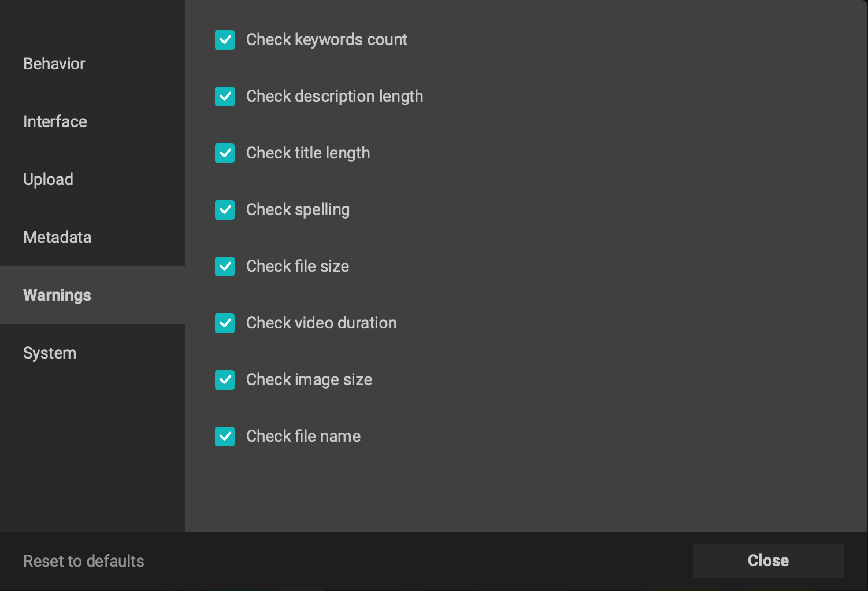Toggle 'Check video duration' checkbox
Image resolution: width=868 pixels, height=591 pixels.
pos(225,323)
